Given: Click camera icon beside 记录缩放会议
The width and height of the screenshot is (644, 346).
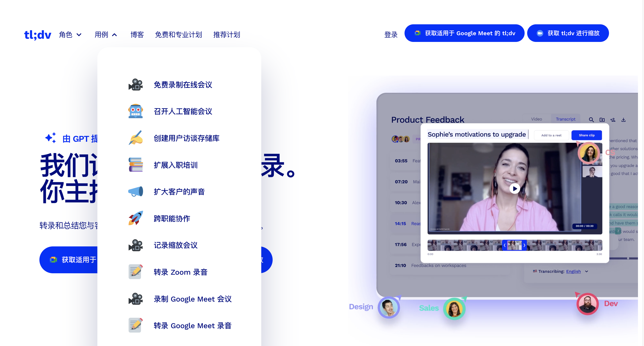Looking at the screenshot, I should 136,245.
